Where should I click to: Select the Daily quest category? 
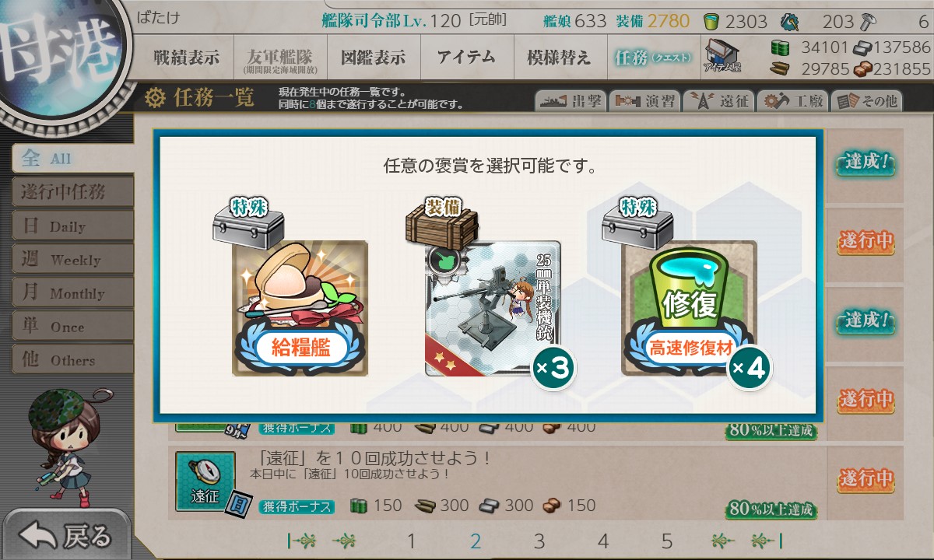(72, 226)
